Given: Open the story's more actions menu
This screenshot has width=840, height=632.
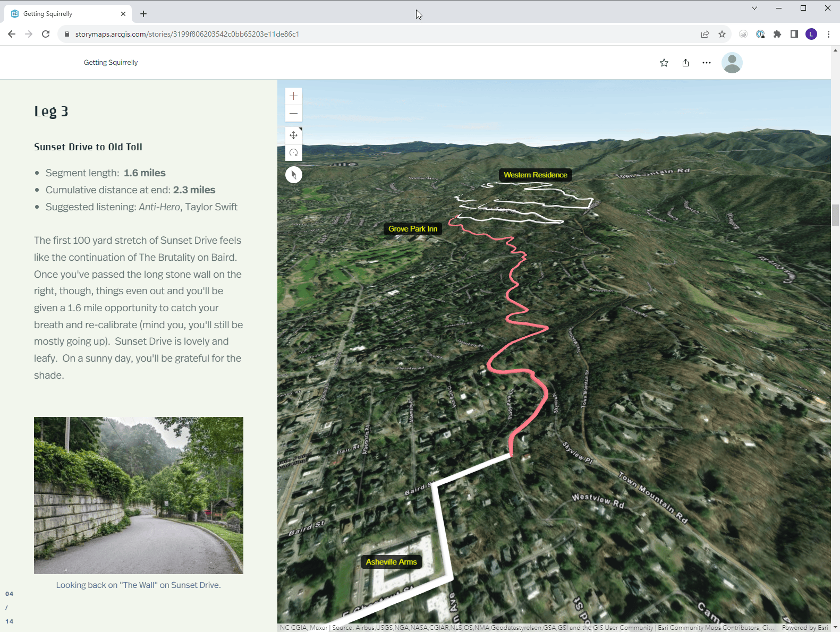Looking at the screenshot, I should tap(707, 63).
